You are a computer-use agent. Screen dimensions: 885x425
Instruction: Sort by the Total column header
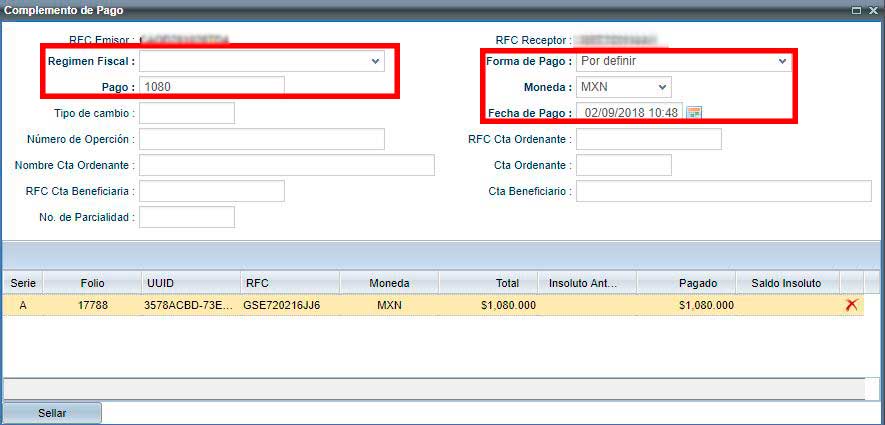487,283
